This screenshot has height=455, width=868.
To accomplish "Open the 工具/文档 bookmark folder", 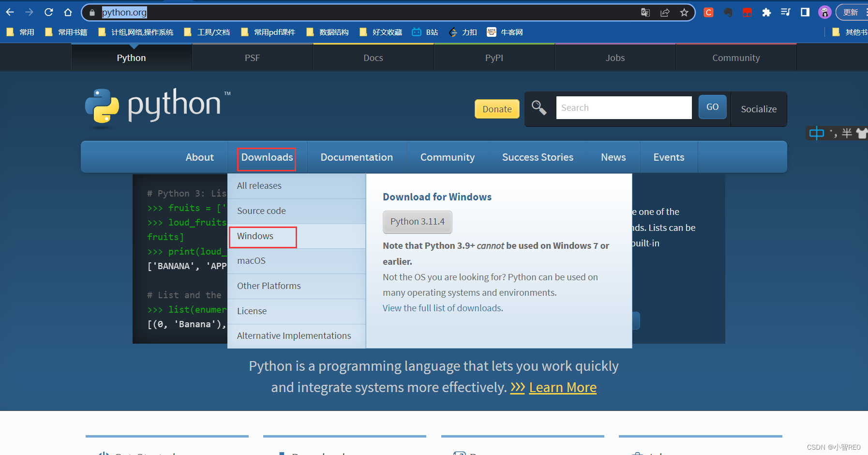I will tap(207, 32).
